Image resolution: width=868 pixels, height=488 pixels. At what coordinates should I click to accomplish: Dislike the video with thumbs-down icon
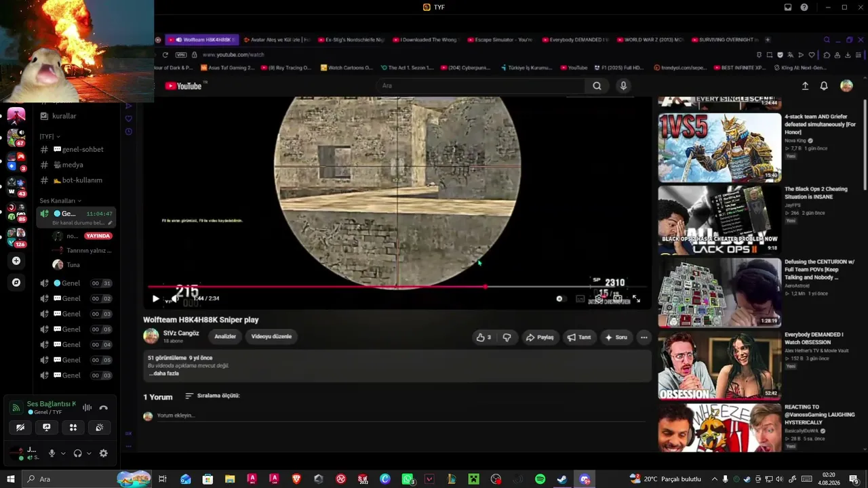(507, 338)
